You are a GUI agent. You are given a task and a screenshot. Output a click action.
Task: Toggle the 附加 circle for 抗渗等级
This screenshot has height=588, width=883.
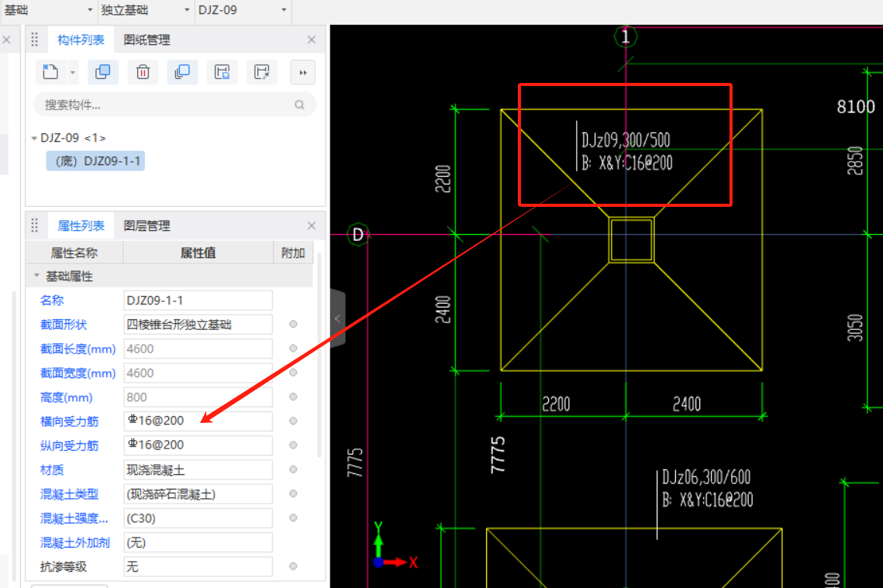click(293, 566)
